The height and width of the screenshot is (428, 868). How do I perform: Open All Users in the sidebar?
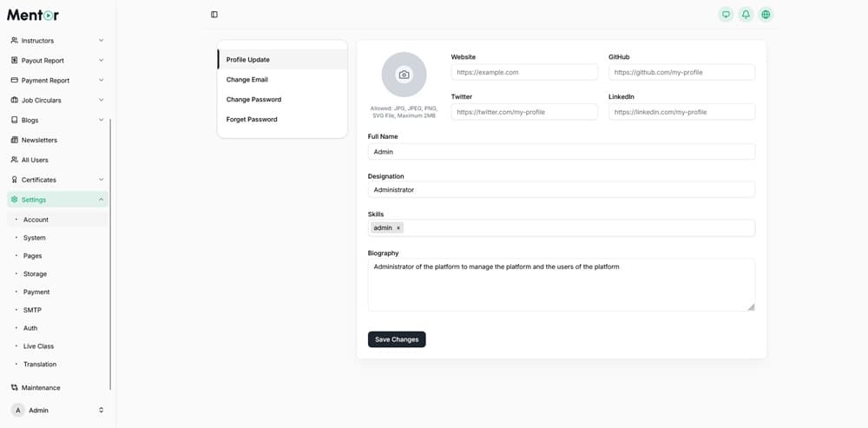(x=35, y=160)
